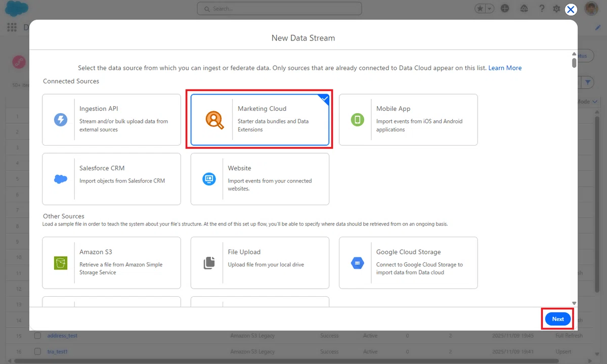607x364 pixels.
Task: Open the favorites list dropdown arrow
Action: click(x=490, y=9)
